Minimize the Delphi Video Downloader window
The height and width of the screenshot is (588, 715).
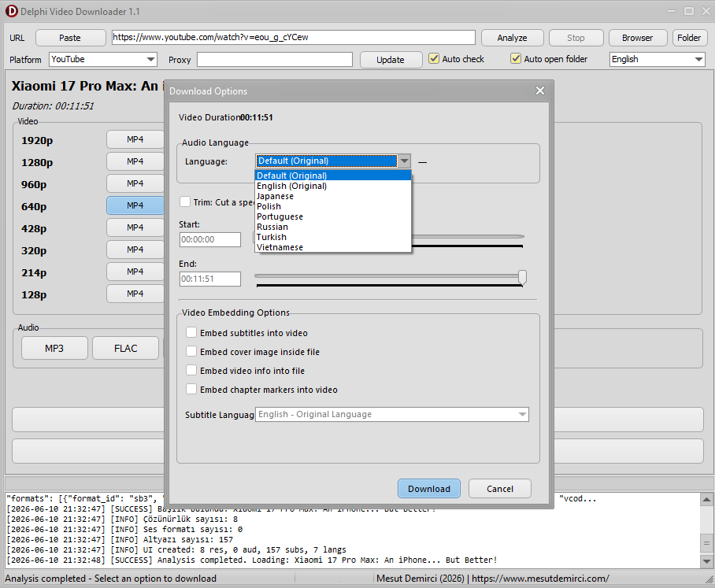(x=671, y=11)
